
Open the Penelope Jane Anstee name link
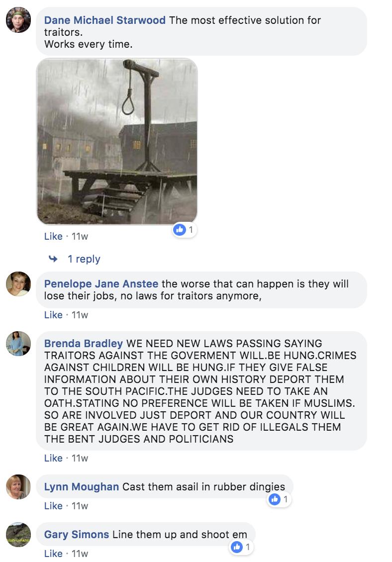(x=101, y=284)
